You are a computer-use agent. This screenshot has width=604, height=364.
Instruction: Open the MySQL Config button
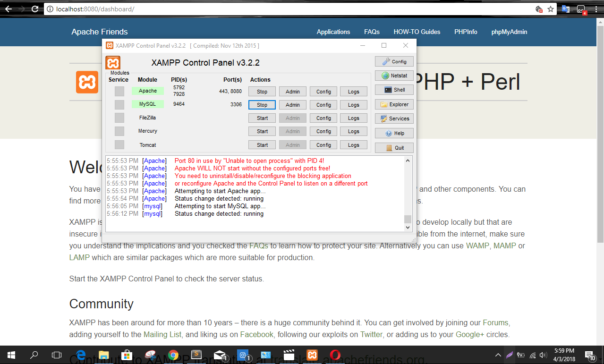(x=323, y=105)
